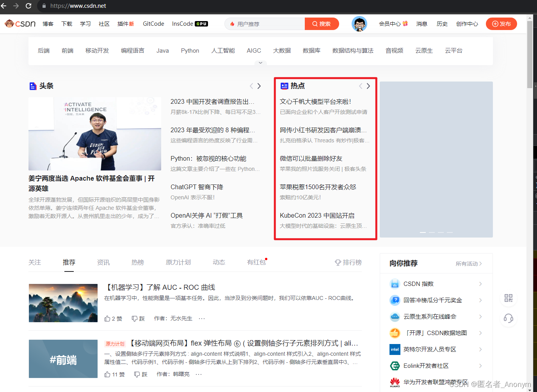Open the 文心千帆大模型平台来啦 hot article
Screen dimensions: 537x392
click(x=315, y=102)
